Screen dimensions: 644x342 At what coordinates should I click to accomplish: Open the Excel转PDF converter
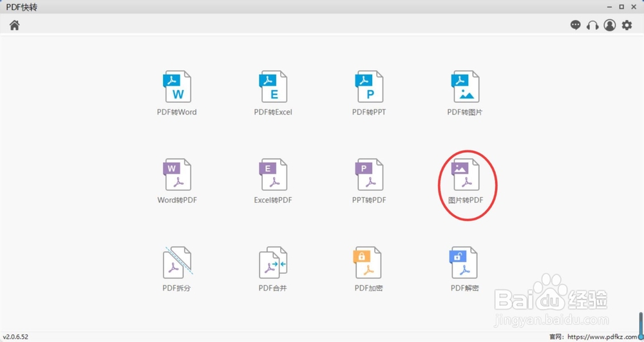273,181
